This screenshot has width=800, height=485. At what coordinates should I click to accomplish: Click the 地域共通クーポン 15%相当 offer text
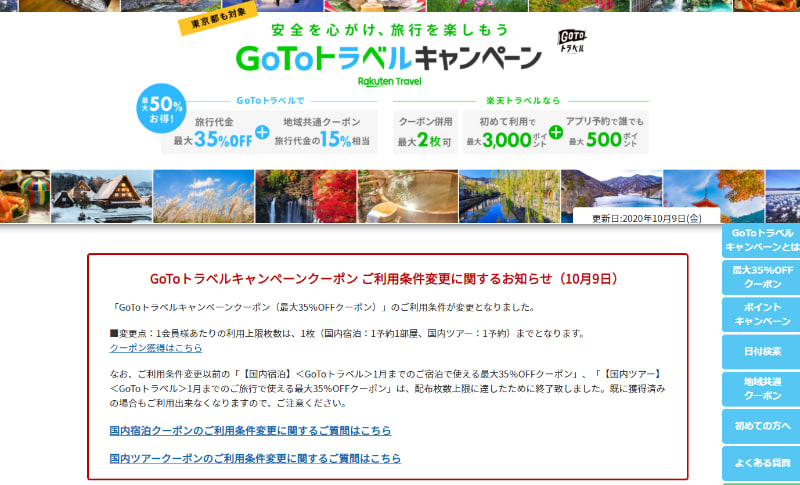point(322,133)
